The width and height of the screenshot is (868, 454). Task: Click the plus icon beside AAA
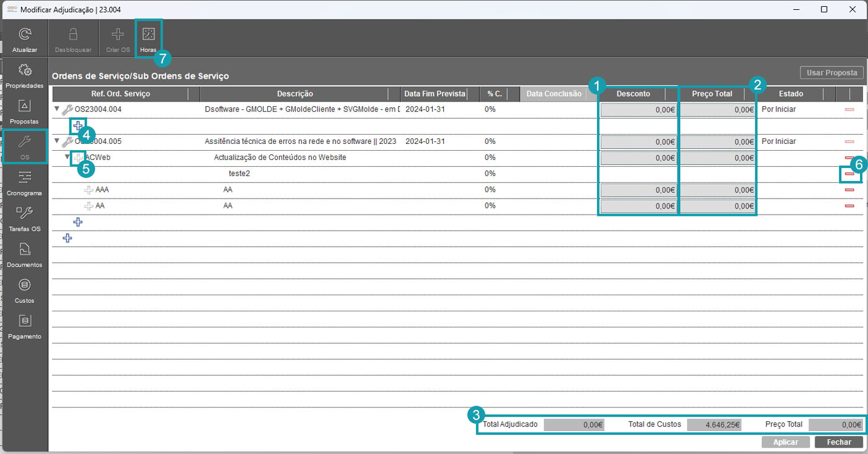(89, 190)
